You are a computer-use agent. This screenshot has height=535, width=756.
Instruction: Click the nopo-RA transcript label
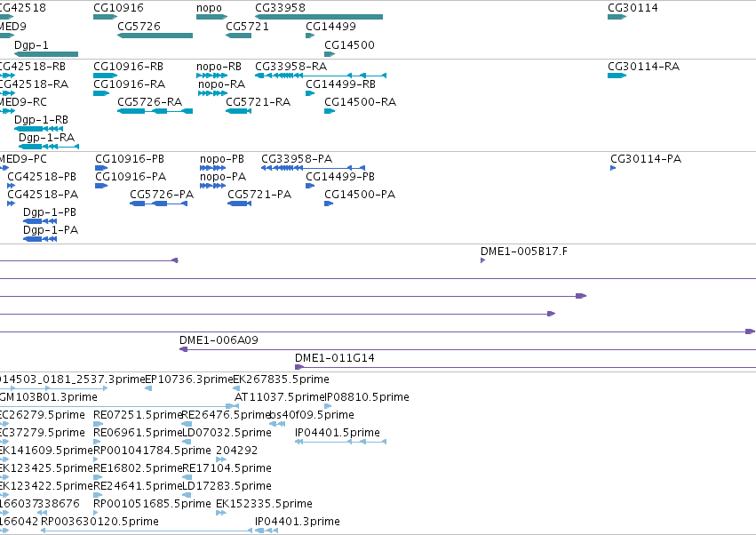tap(222, 84)
